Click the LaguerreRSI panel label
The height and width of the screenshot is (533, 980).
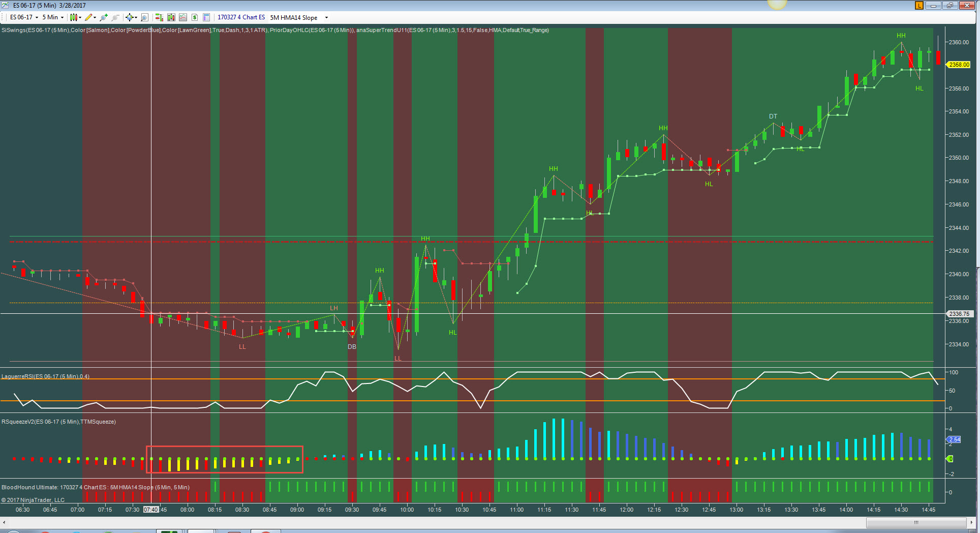(45, 376)
